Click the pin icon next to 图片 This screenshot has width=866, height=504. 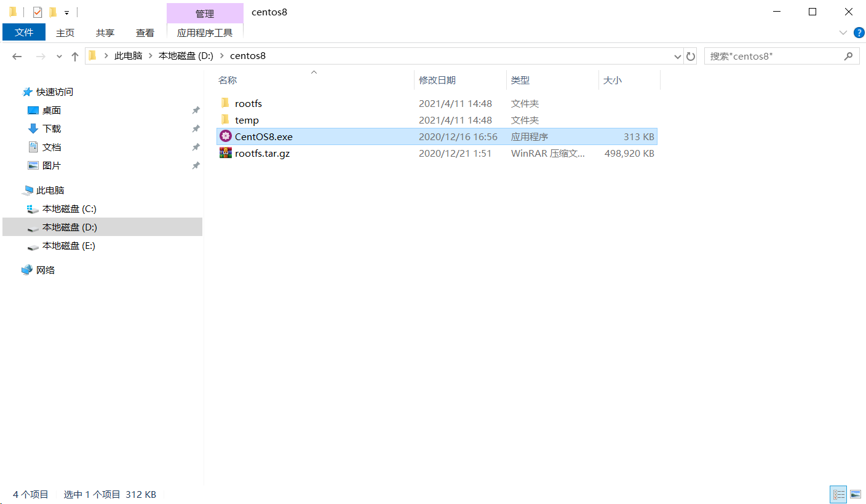196,166
